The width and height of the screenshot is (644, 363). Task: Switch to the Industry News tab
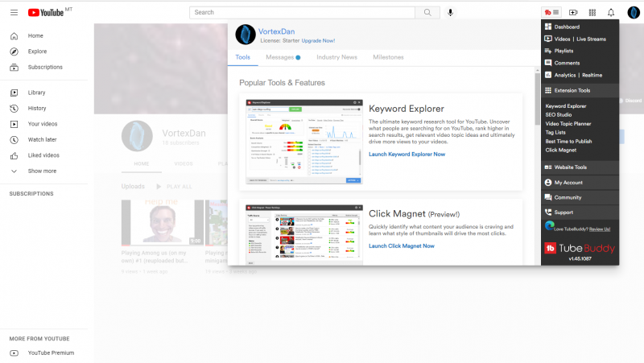click(x=336, y=57)
